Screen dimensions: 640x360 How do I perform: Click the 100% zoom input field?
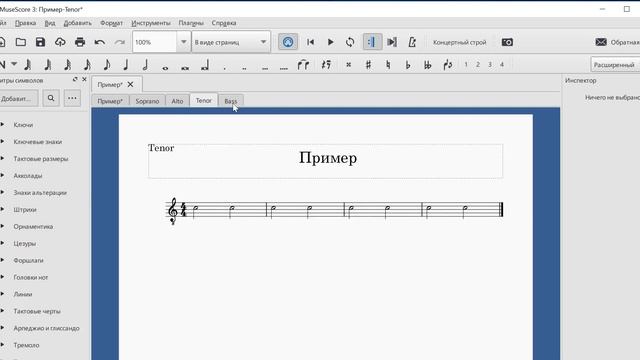tap(155, 42)
